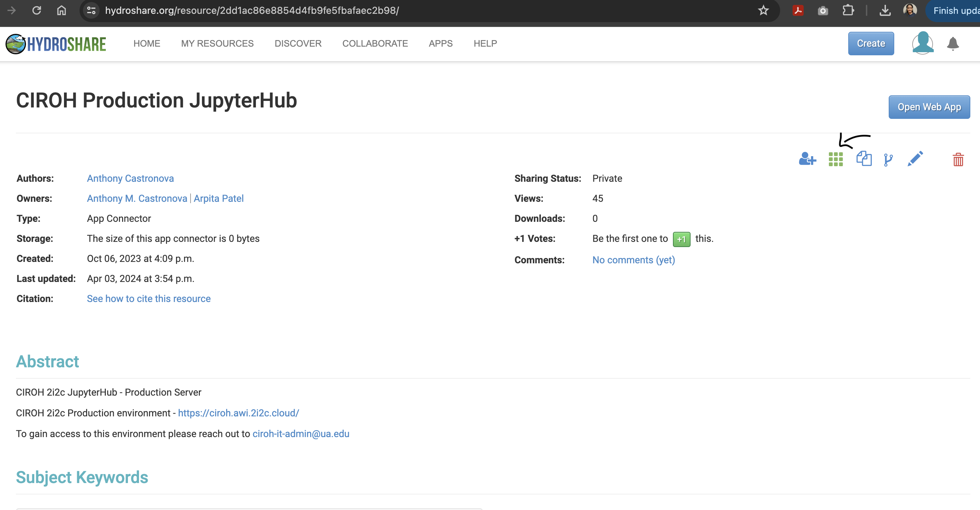Open the HOME menu item
The width and height of the screenshot is (980, 510).
[x=147, y=43]
